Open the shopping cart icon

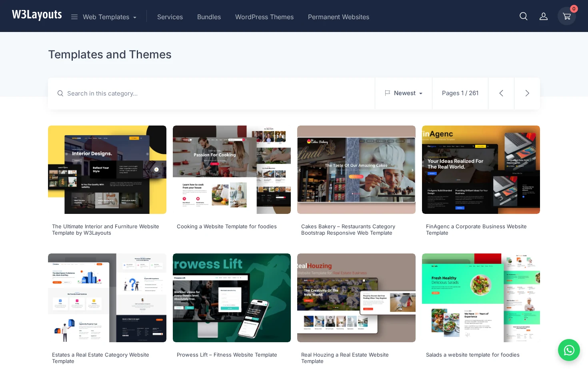click(566, 16)
